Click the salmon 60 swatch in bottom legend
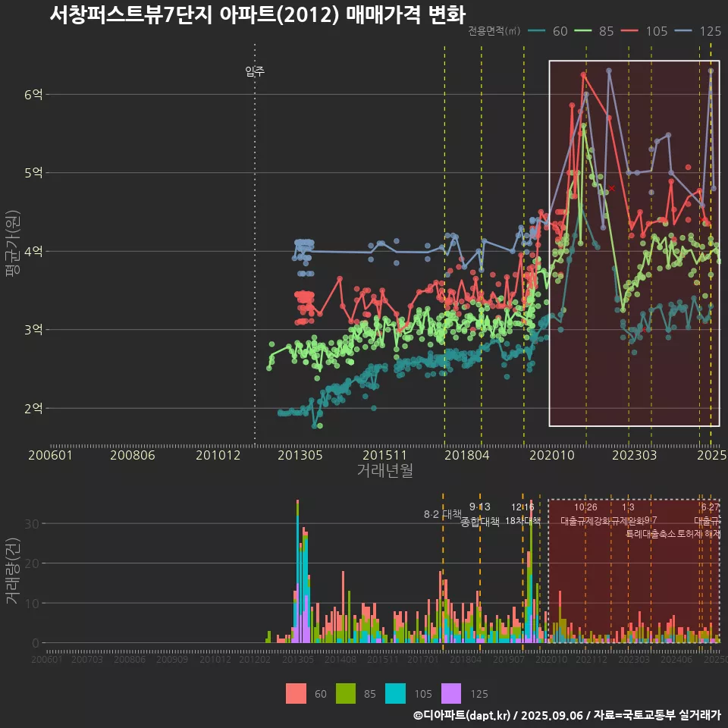The width and height of the screenshot is (728, 728). pyautogui.click(x=296, y=694)
